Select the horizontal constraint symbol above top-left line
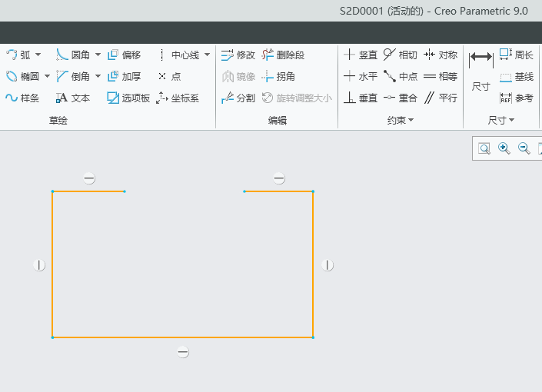 pos(89,179)
